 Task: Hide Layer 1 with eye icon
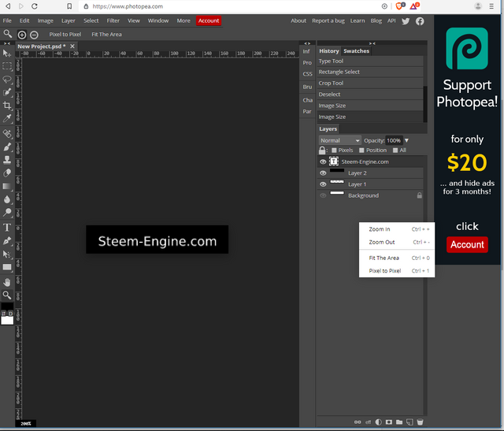point(323,184)
